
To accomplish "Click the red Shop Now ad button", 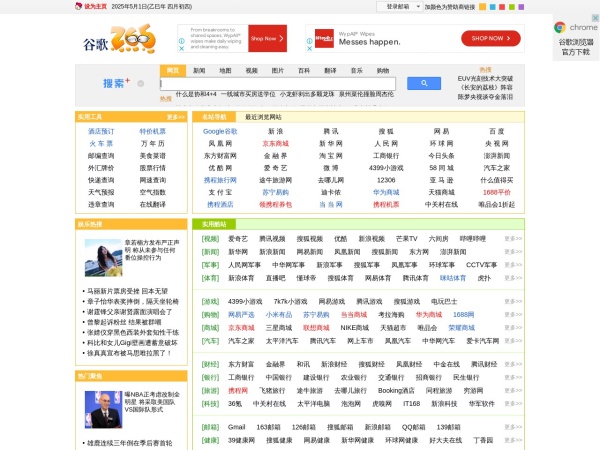I will click(267, 38).
